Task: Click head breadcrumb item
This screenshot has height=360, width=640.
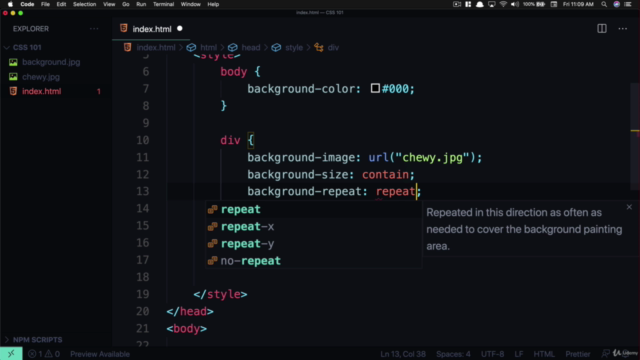Action: pyautogui.click(x=251, y=47)
